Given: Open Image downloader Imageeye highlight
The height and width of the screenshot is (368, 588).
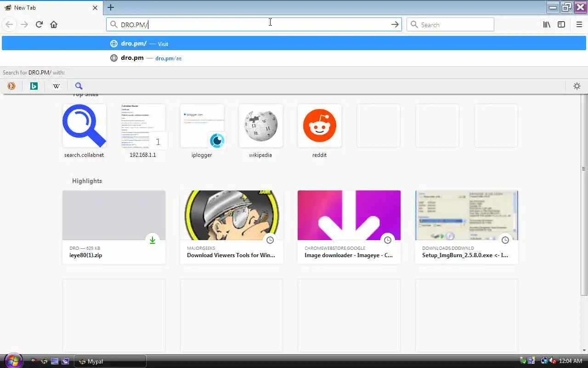Looking at the screenshot, I should click(x=349, y=227).
